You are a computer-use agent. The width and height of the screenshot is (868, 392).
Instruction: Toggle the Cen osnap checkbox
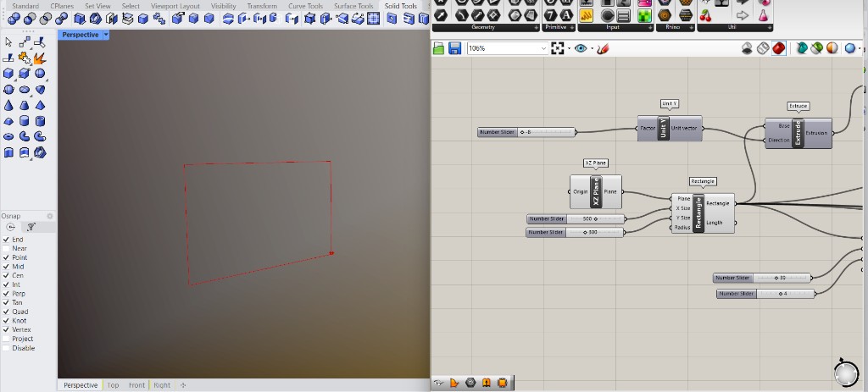(x=6, y=275)
